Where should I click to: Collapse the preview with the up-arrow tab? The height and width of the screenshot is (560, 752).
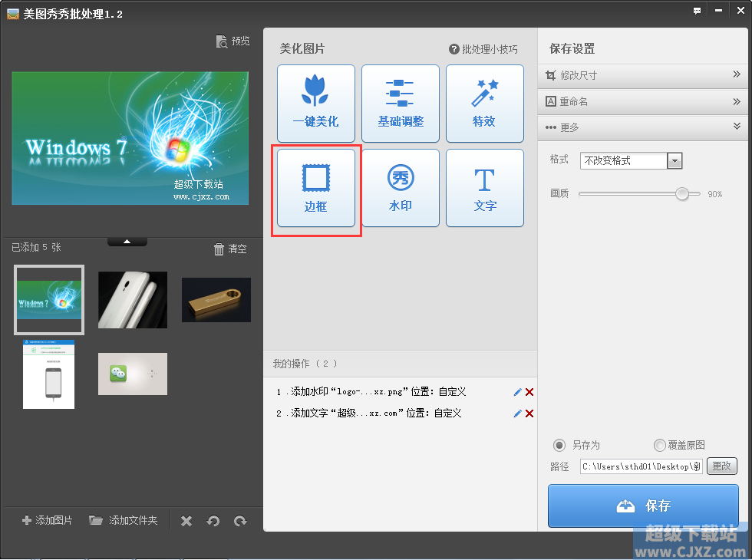127,242
